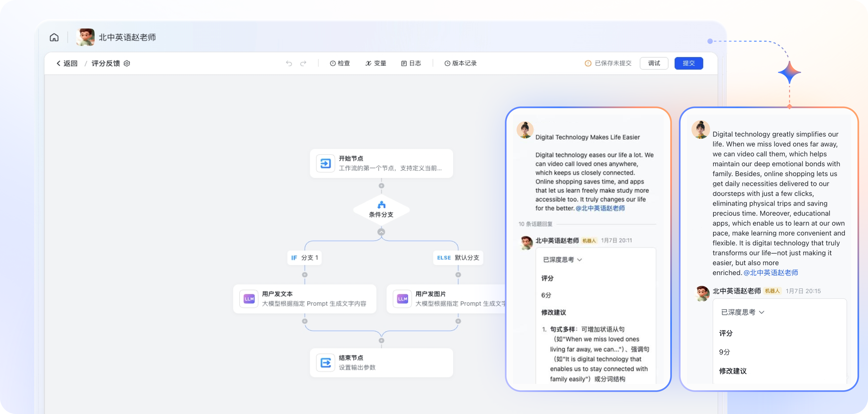Click bot avatar at 1月7日 20:15 reply

[702, 293]
